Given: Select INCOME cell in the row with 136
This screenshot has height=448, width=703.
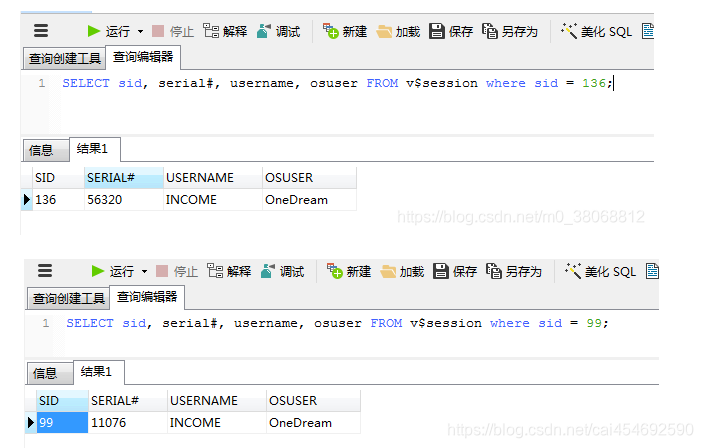Looking at the screenshot, I should pos(213,200).
